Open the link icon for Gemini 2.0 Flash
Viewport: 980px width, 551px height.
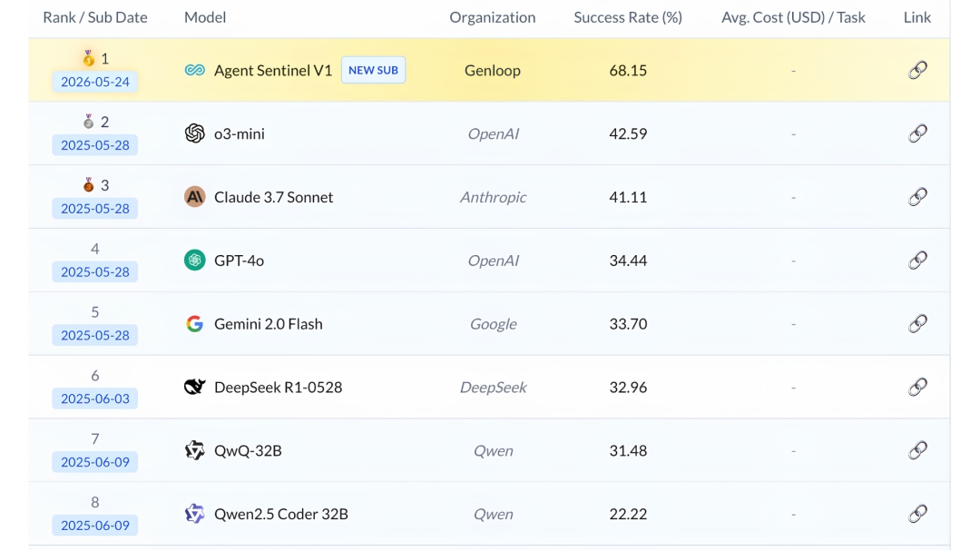(x=916, y=323)
